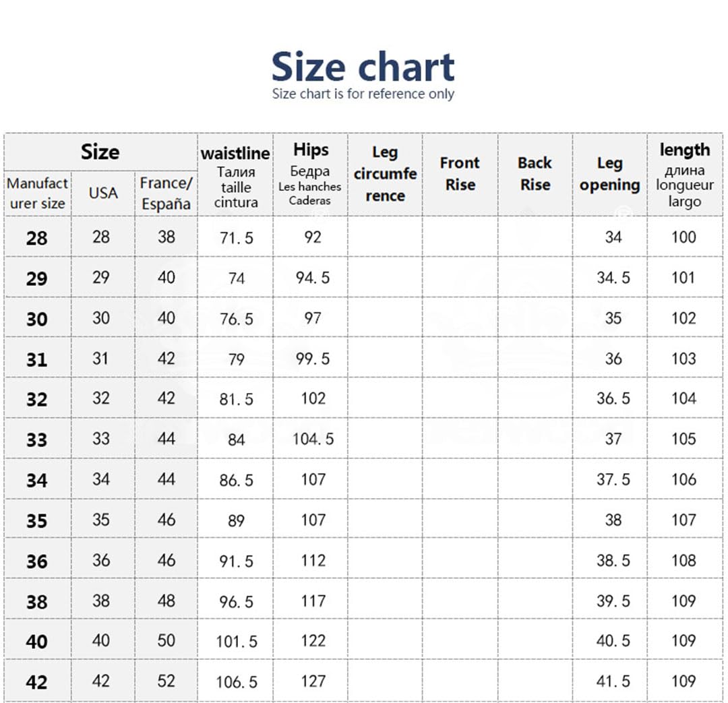Click the 'USA' sub-header cell
The image size is (728, 703).
tap(103, 193)
